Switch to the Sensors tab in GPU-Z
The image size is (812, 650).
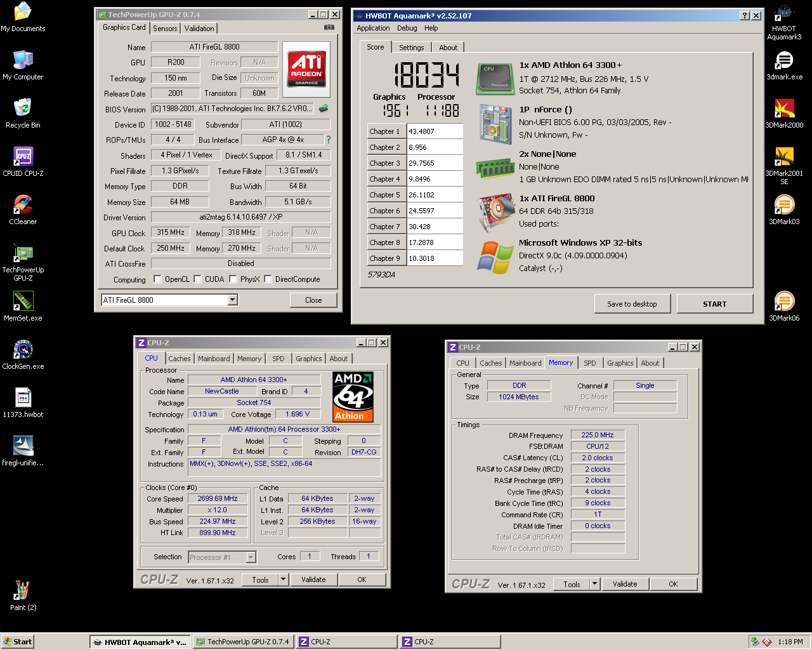165,29
